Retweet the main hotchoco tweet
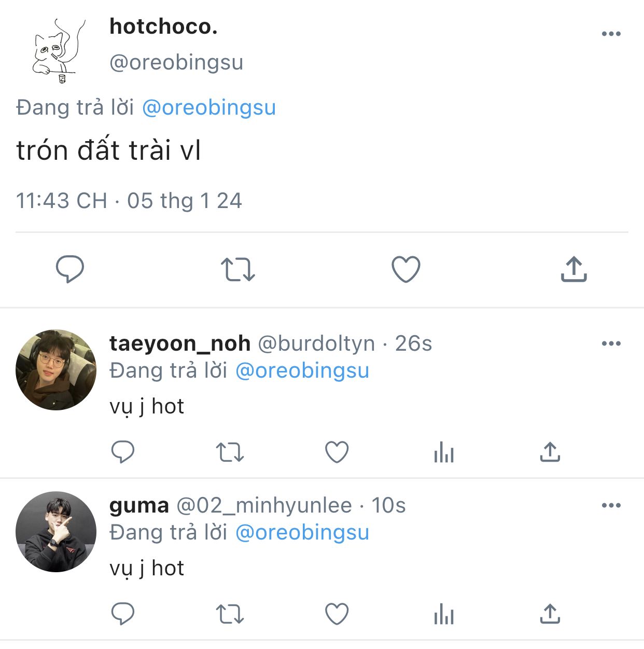644x649 pixels. tap(238, 269)
